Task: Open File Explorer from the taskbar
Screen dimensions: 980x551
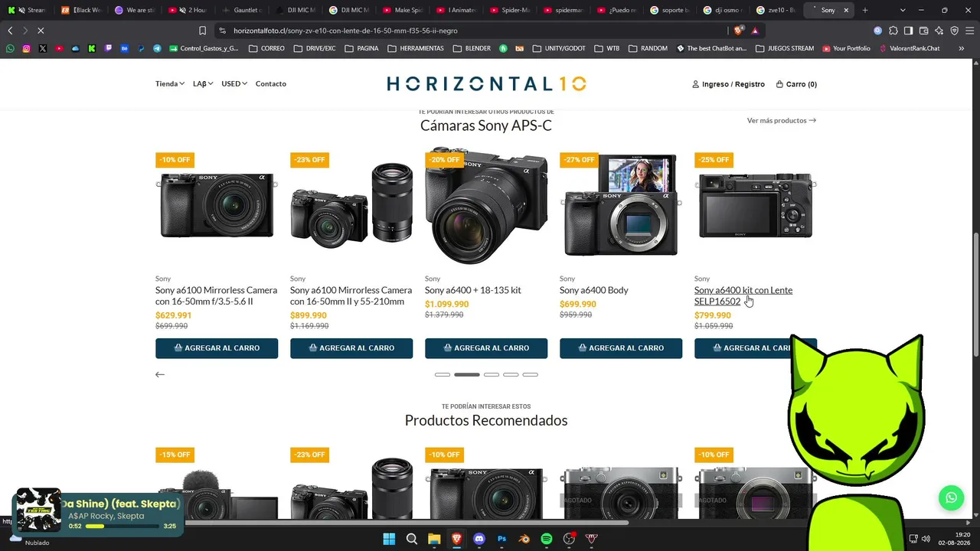Action: (x=434, y=539)
